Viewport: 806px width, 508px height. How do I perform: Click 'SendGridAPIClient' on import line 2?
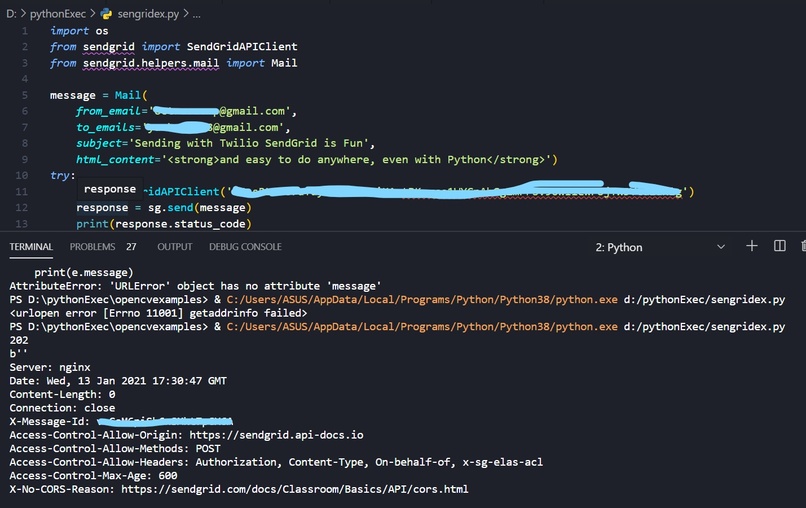click(x=242, y=47)
